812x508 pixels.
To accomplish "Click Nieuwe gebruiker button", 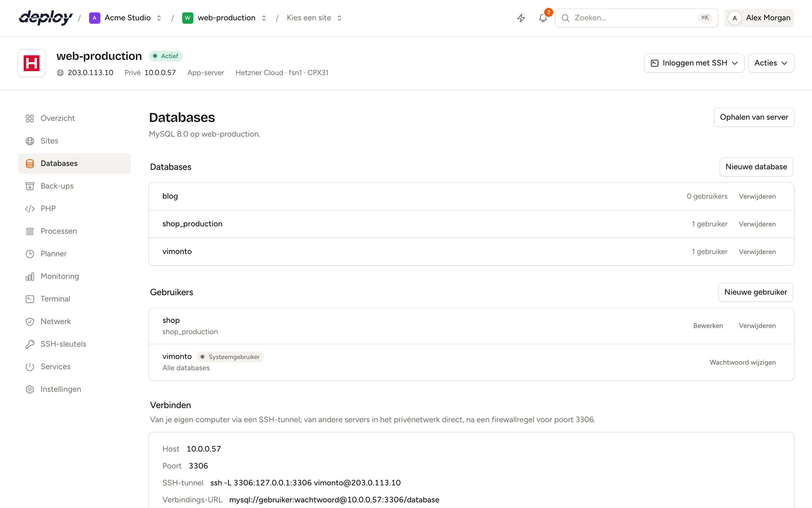I will click(x=755, y=292).
